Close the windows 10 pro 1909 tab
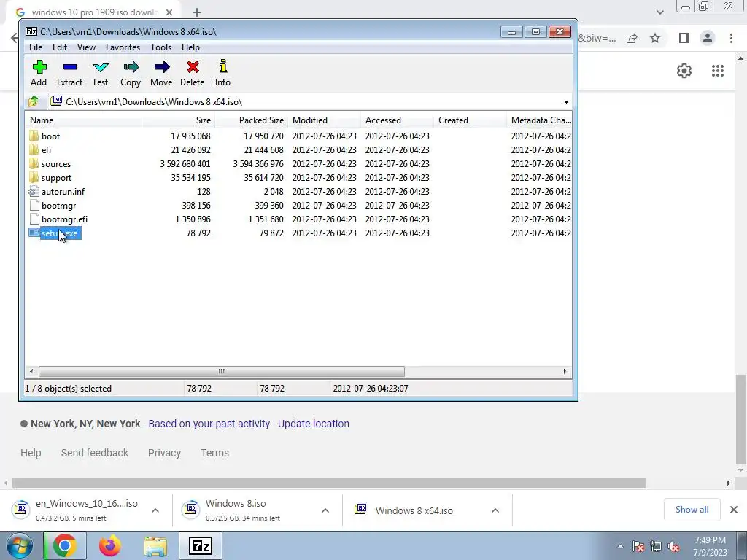Screen dimensions: 747x560 [x=169, y=12]
